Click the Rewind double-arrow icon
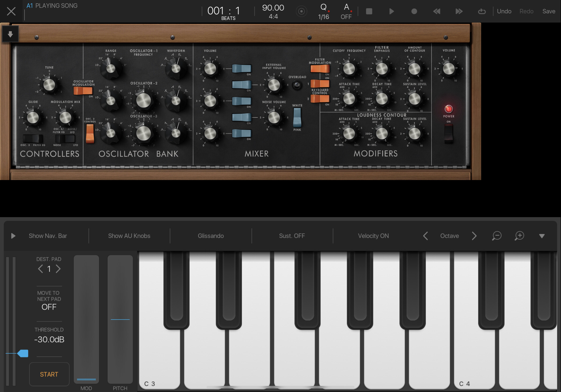Screen dimensions: 561x392 coord(436,11)
